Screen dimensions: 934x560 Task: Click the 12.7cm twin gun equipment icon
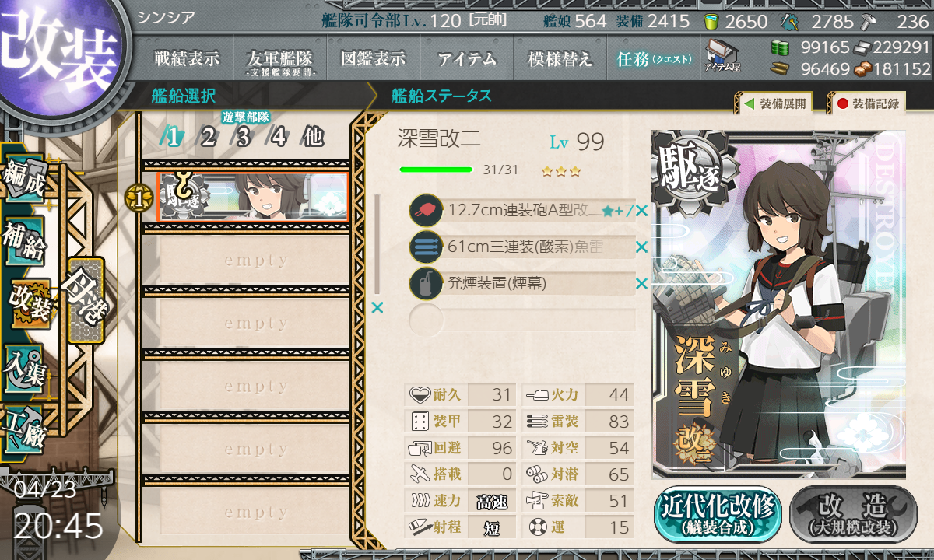coord(426,210)
